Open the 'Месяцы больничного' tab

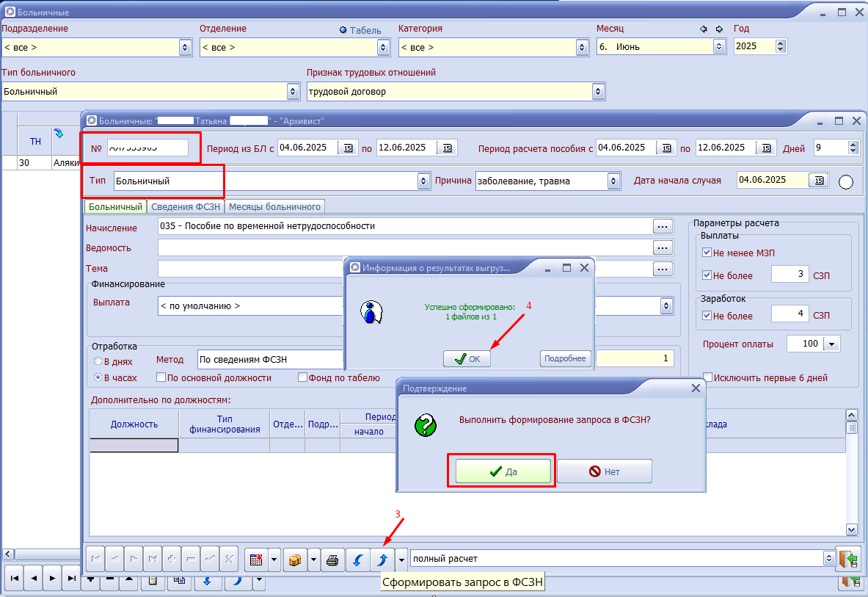[x=274, y=206]
